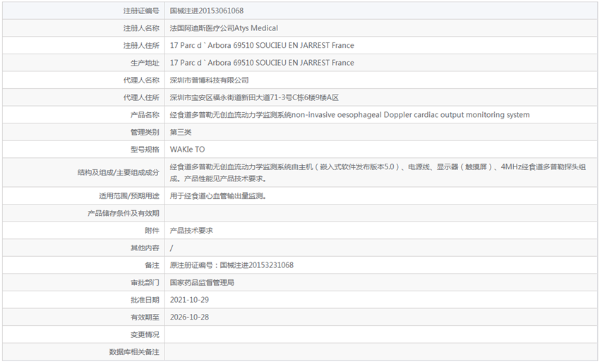Click the 适用范围/预期用途 label
The image size is (600, 364).
[x=129, y=196]
